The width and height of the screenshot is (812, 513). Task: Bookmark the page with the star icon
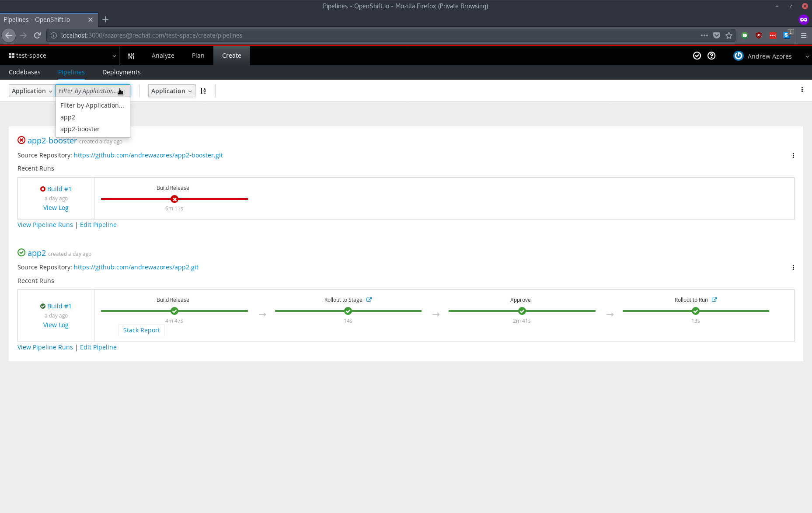[x=729, y=35]
